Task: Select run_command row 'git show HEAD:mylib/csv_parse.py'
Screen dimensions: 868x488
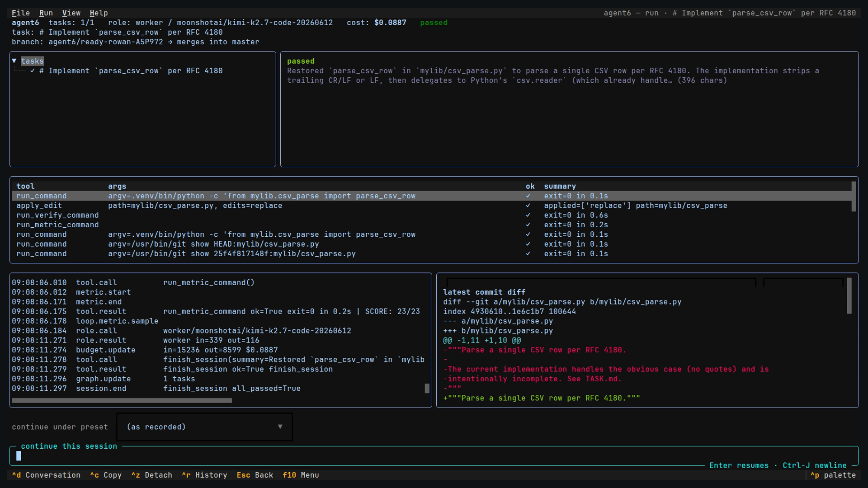Action: click(431, 244)
